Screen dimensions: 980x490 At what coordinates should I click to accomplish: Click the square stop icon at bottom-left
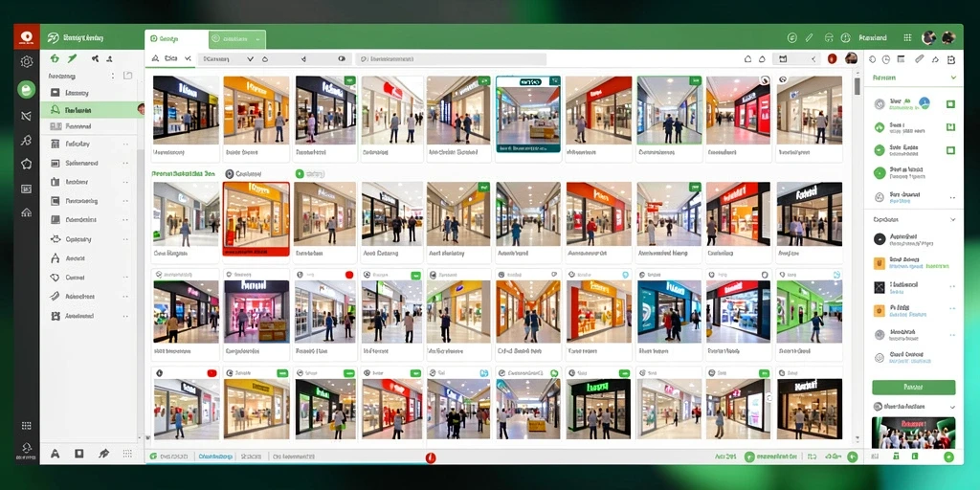(x=79, y=454)
